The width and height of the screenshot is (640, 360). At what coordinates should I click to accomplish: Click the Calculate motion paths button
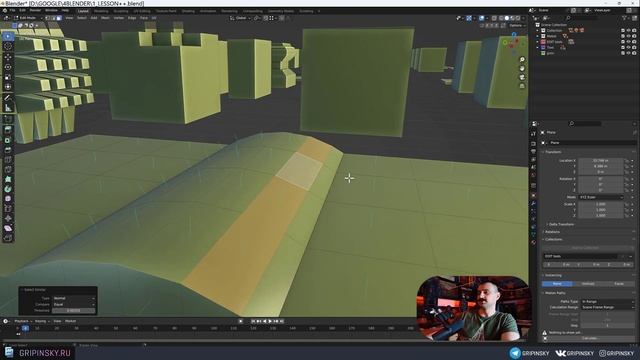pos(589,338)
